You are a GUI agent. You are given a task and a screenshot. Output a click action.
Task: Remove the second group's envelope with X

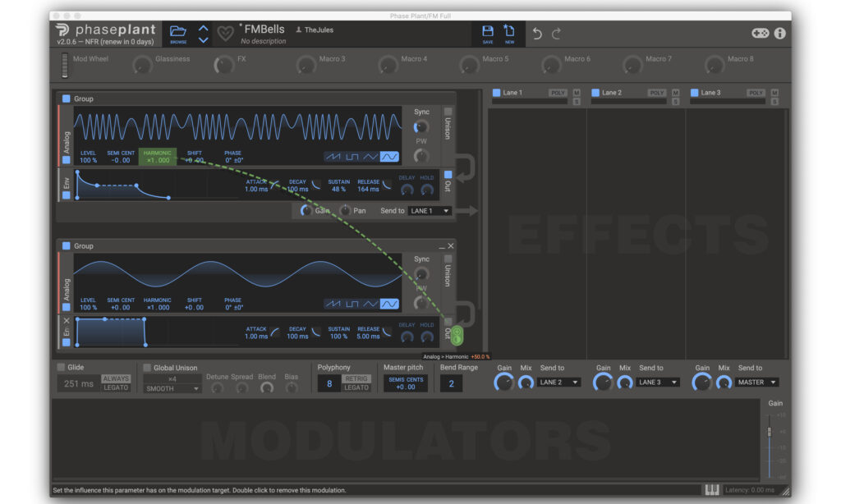pyautogui.click(x=67, y=321)
